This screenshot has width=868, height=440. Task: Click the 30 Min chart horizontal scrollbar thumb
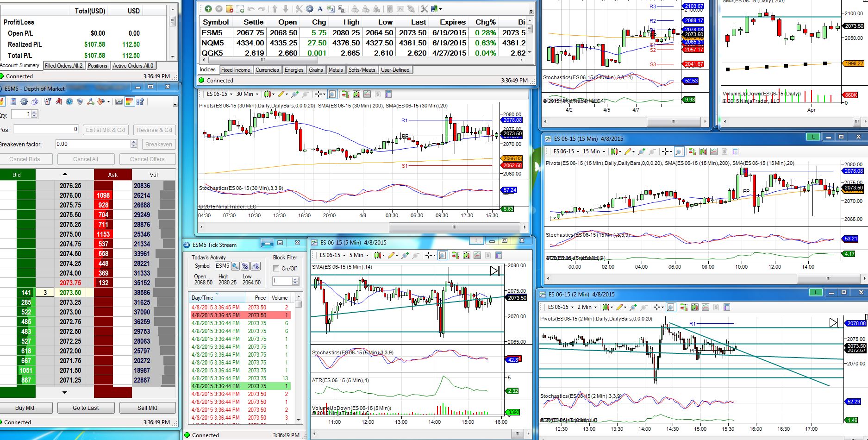pyautogui.click(x=454, y=227)
